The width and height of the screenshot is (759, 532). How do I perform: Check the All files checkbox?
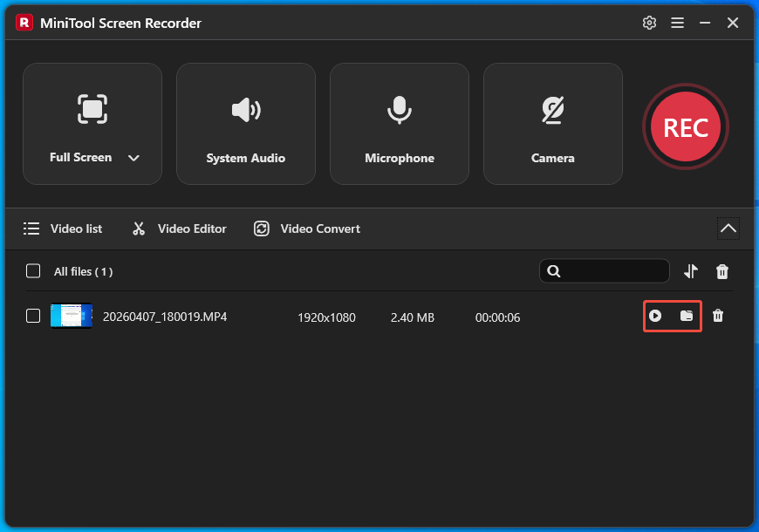tap(32, 270)
